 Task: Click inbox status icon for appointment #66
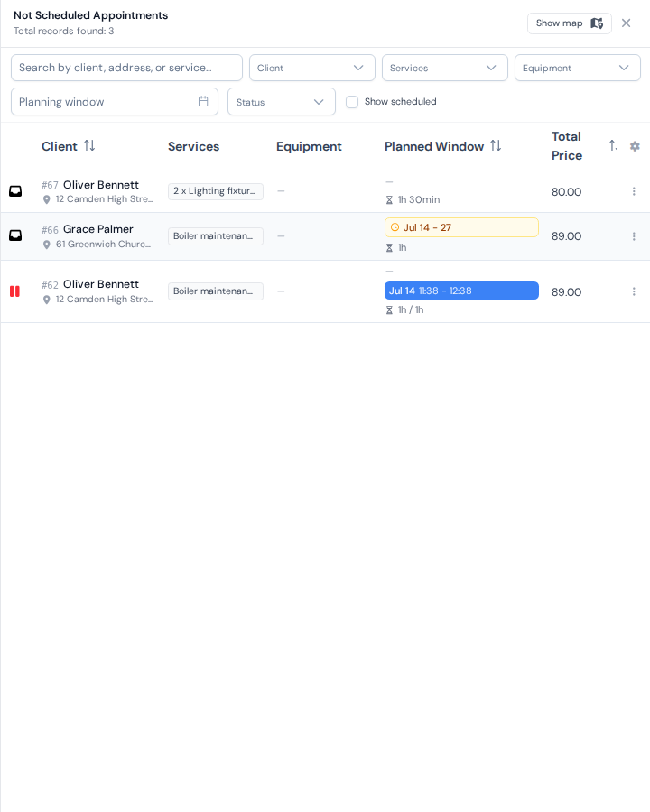click(15, 236)
